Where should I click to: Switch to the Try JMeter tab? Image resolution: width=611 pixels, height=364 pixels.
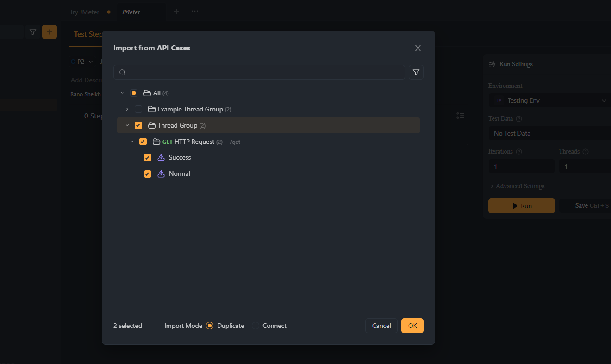(85, 12)
